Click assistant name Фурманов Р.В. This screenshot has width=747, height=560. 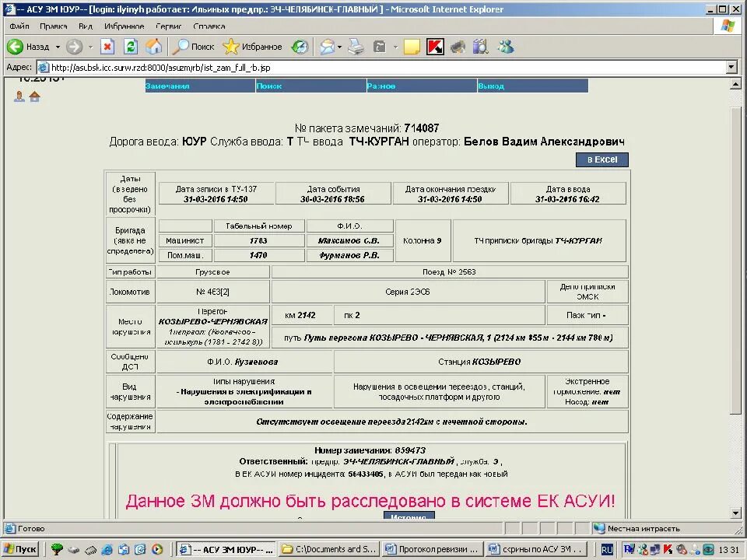[x=349, y=255]
